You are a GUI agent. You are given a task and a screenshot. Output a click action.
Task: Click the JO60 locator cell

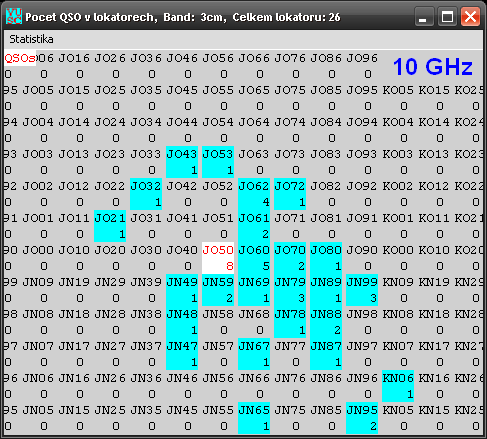tap(254, 258)
